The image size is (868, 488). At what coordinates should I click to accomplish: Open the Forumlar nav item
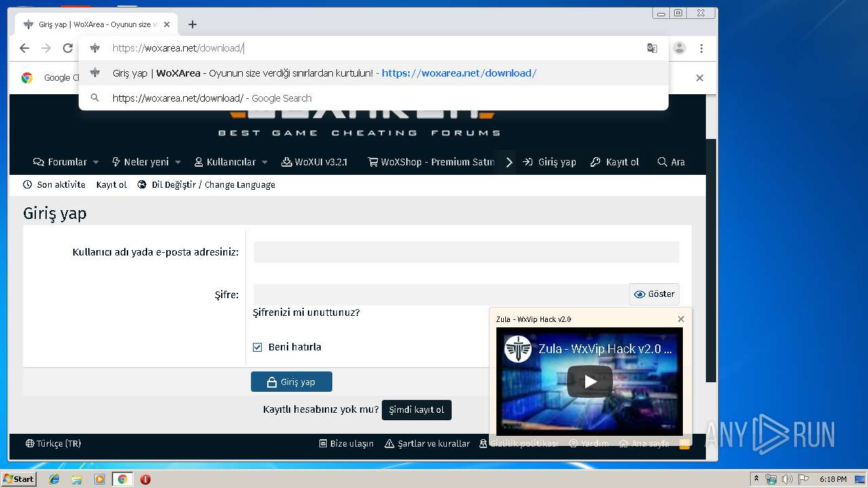[x=60, y=162]
